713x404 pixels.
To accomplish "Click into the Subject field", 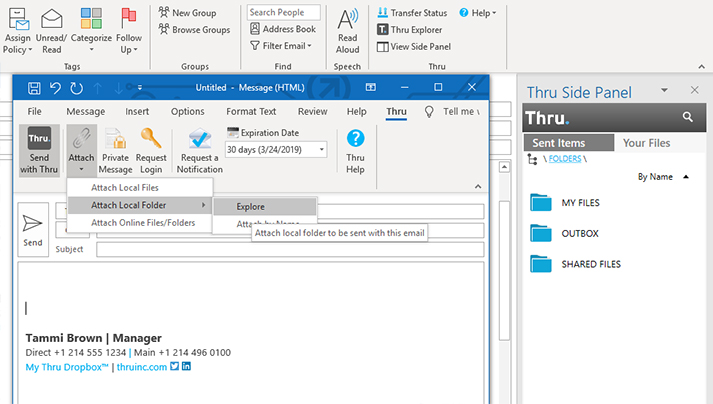I will coord(290,249).
